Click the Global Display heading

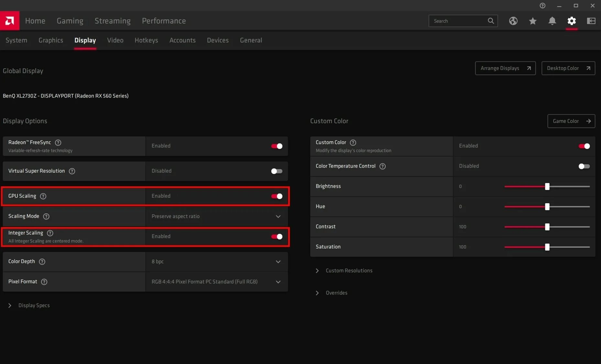23,71
